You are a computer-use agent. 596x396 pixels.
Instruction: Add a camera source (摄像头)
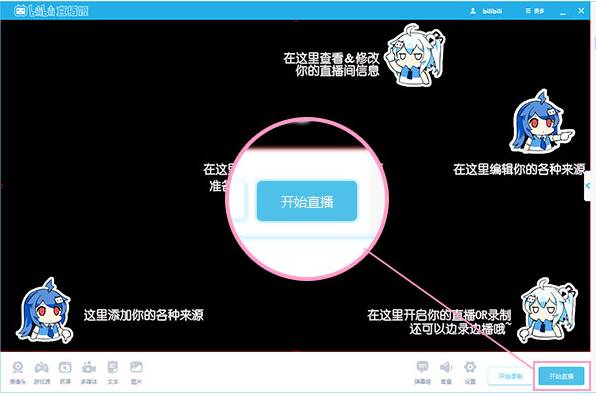click(18, 373)
